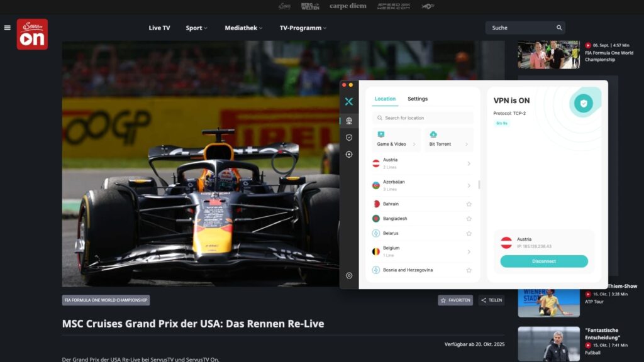Open the shield icon in VPN sidebar
Viewport: 644px width, 362px height.
tap(348, 138)
